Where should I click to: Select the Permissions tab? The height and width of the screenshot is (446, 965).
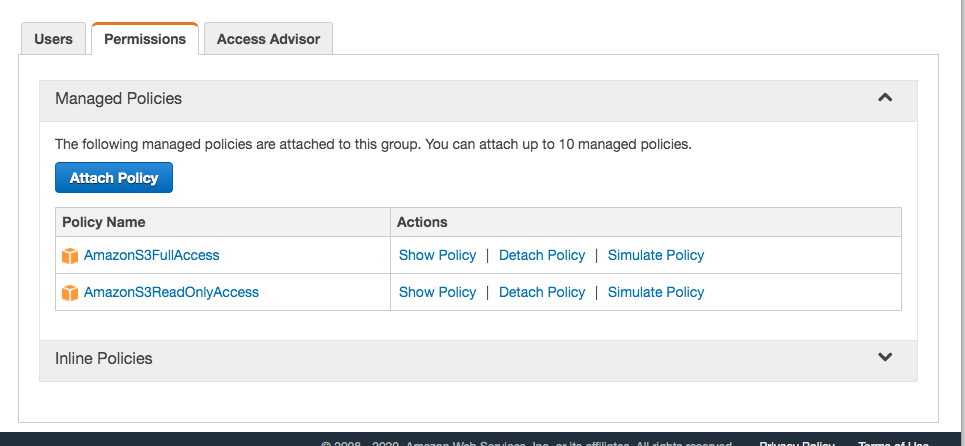point(145,39)
